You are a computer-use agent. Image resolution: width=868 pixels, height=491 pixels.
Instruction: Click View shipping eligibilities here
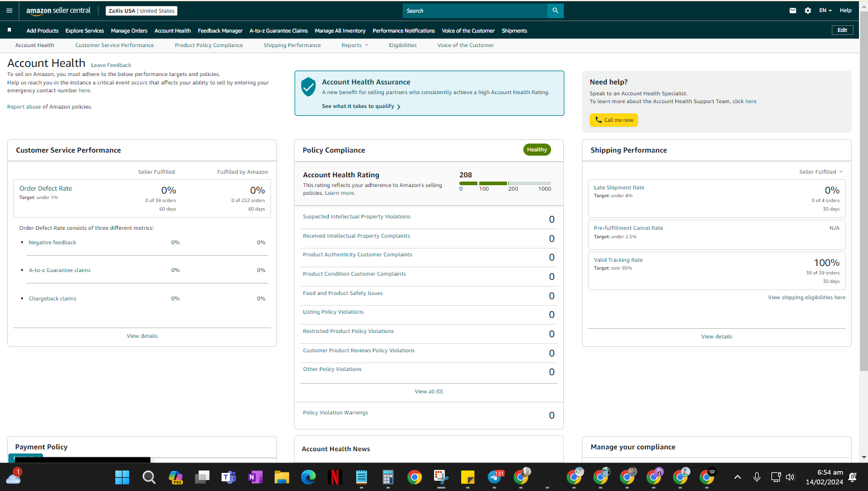click(x=806, y=297)
